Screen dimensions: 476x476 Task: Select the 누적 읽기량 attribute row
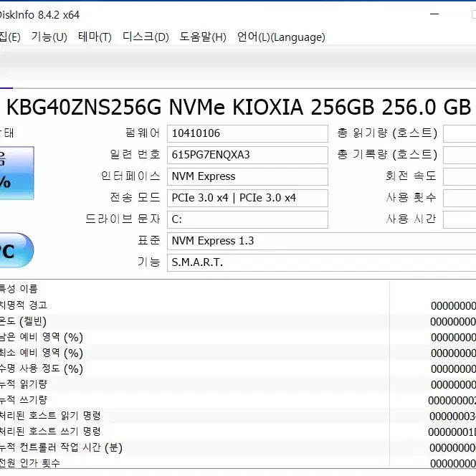pos(238,384)
